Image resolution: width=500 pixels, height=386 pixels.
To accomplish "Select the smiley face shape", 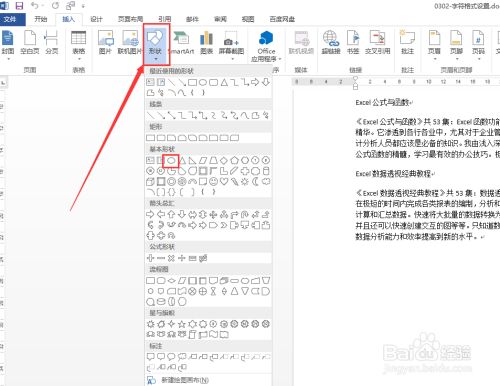I will coord(213,182).
